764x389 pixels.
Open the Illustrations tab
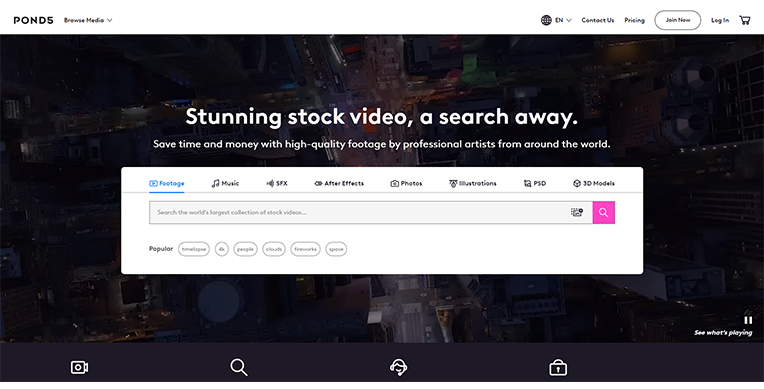click(473, 183)
